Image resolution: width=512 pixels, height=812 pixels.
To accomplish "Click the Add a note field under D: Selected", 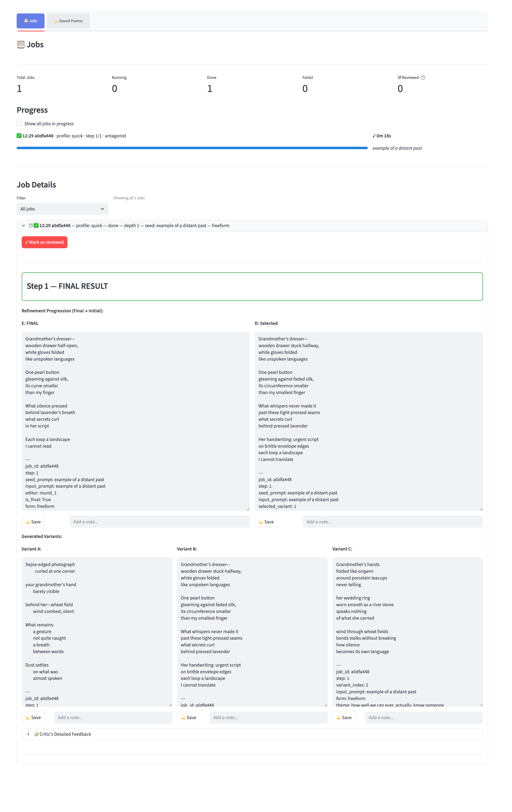I will click(392, 522).
